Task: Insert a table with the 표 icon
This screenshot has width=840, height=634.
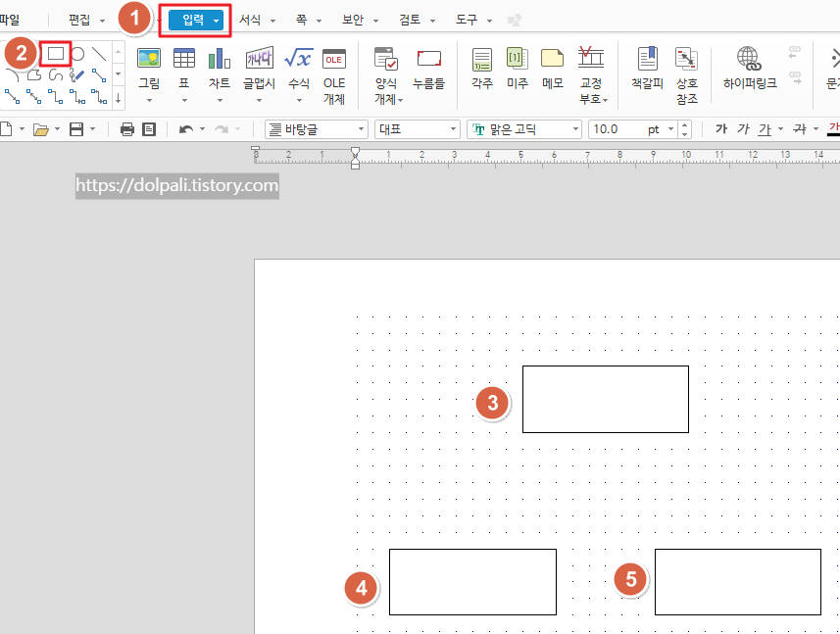Action: (183, 69)
